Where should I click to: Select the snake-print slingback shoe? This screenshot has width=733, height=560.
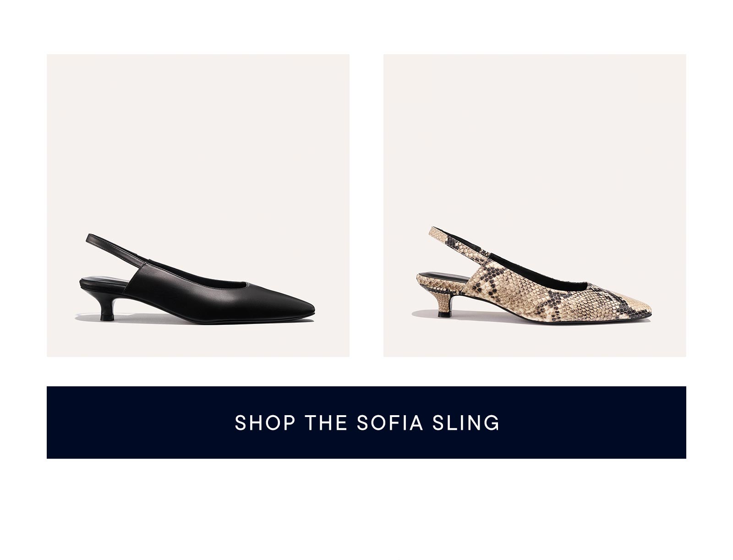coord(535,272)
